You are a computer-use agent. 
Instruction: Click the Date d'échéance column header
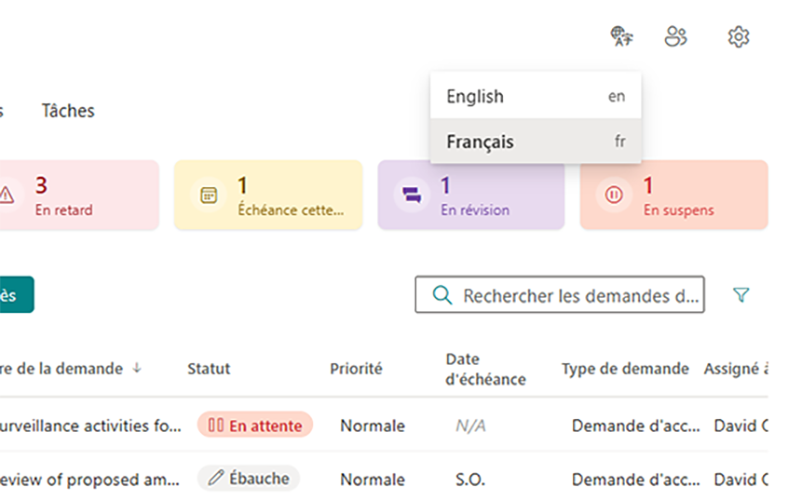[x=485, y=369]
